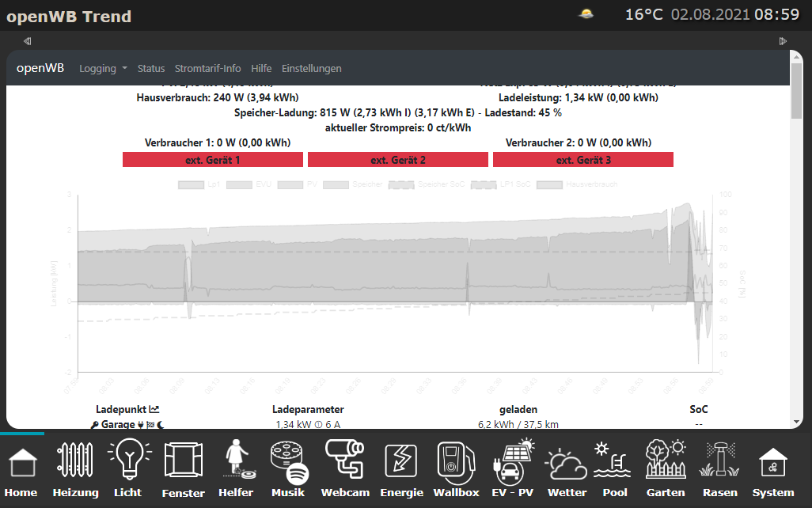Click the openWB brand link
Screen dimensions: 812x508
click(x=40, y=68)
